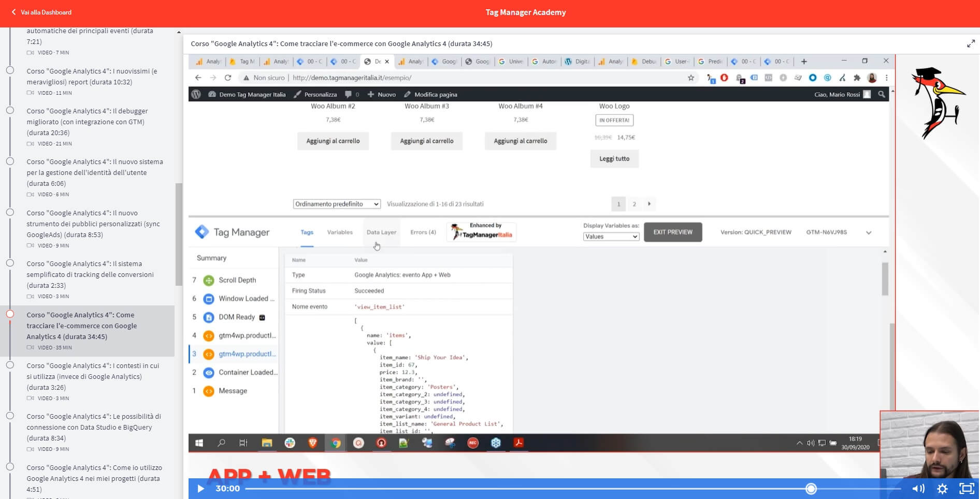This screenshot has width=980, height=499.
Task: Go back to Vai alla Dashboard
Action: [x=41, y=12]
